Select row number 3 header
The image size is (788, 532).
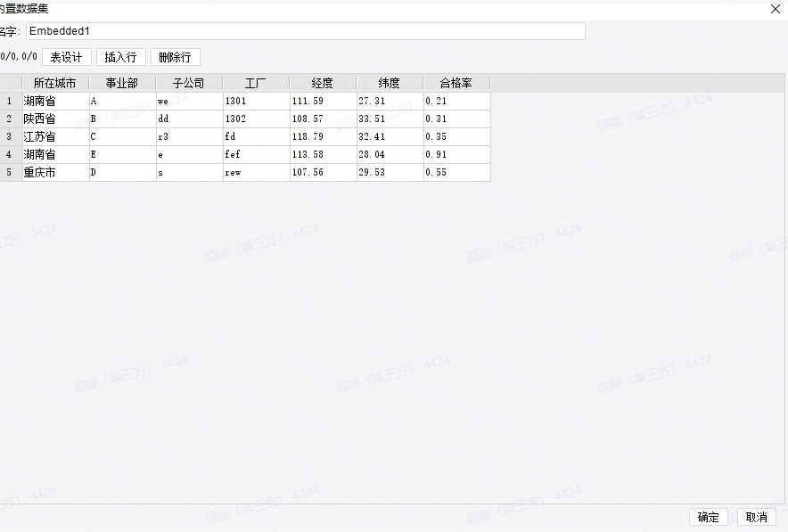coord(11,136)
